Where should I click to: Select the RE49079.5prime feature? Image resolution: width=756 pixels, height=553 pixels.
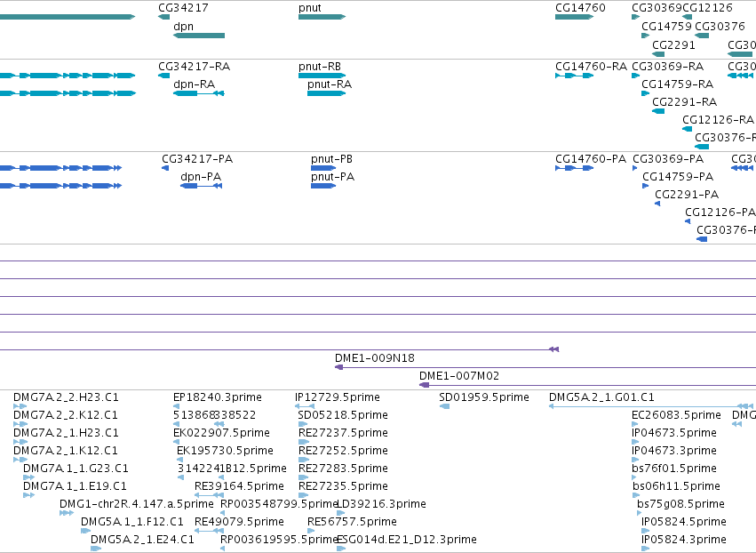(x=209, y=531)
